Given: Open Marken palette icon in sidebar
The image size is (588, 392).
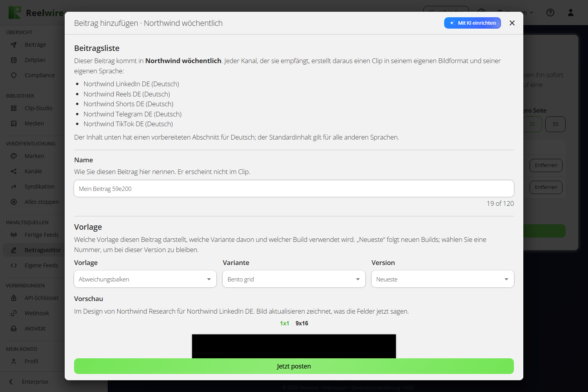Looking at the screenshot, I should tap(14, 156).
